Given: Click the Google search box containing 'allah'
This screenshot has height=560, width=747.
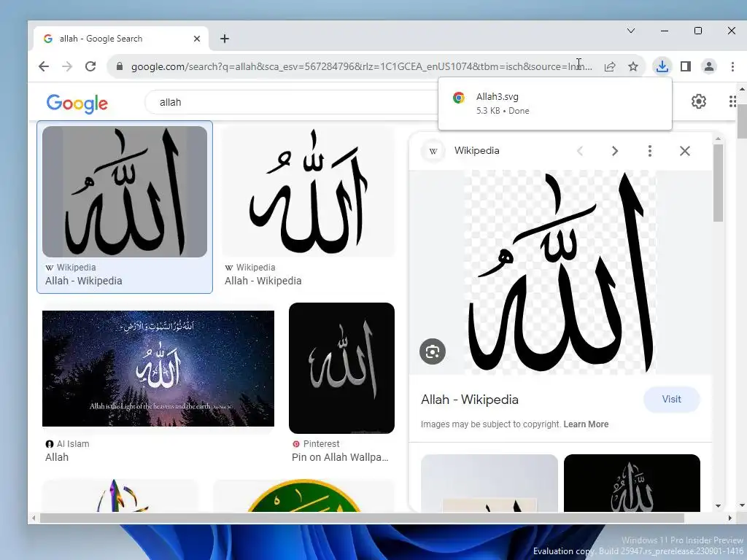Looking at the screenshot, I should pyautogui.click(x=290, y=102).
